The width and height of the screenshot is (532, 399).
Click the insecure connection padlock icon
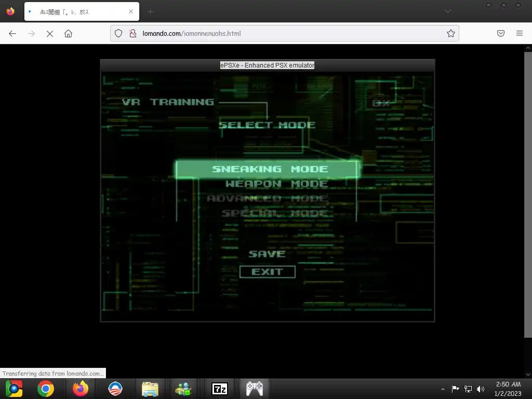133,33
